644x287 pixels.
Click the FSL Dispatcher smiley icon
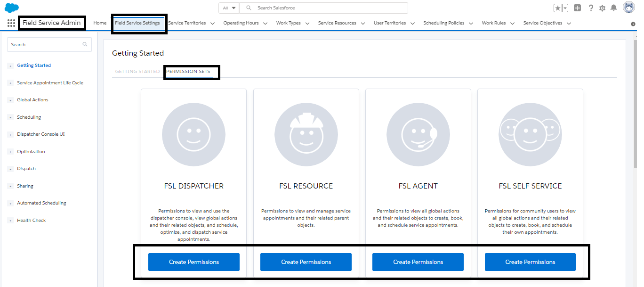[193, 134]
